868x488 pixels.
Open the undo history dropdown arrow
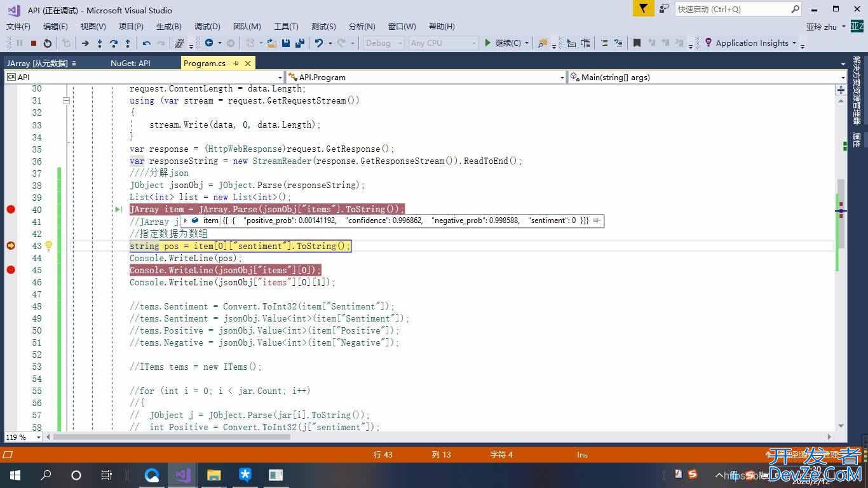click(329, 43)
